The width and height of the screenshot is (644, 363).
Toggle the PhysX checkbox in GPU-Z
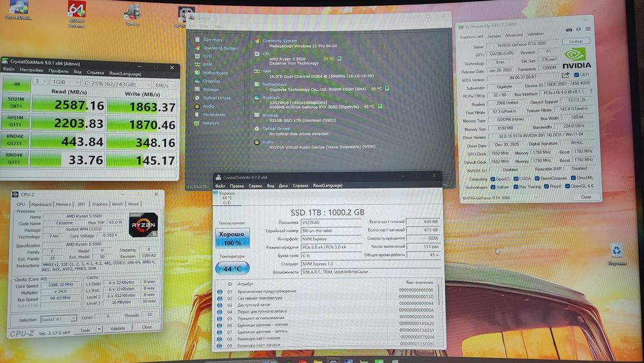(x=546, y=186)
